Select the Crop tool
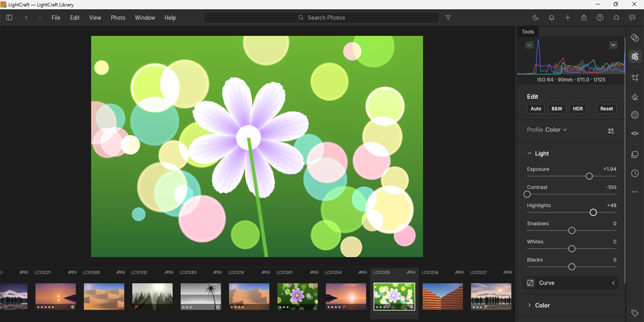 [635, 78]
